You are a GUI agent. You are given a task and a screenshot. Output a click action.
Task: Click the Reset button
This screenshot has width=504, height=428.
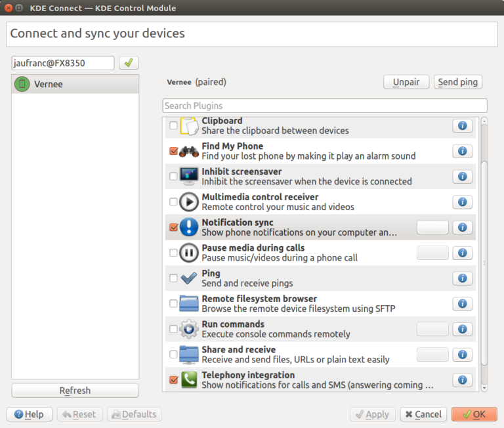click(x=79, y=414)
